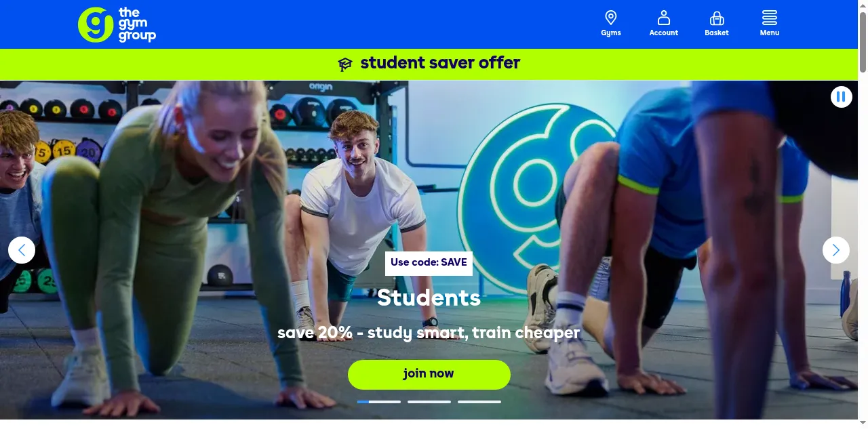Click the Use code: SAVE label
This screenshot has height=429, width=868.
429,263
